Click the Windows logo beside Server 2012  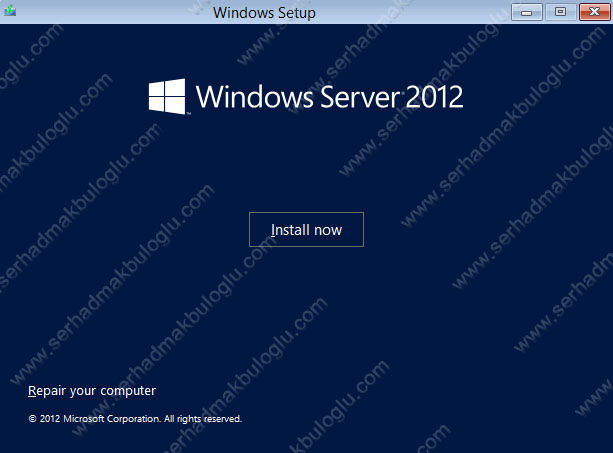point(167,97)
